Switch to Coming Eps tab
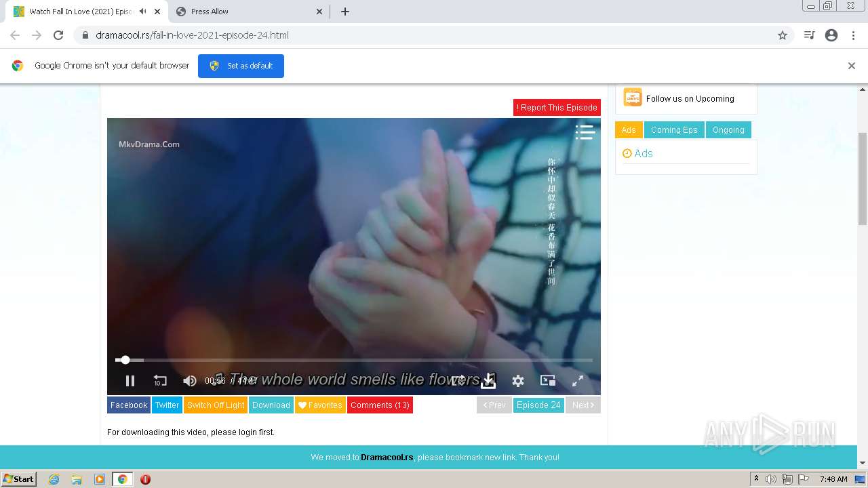Image resolution: width=868 pixels, height=488 pixels. [674, 130]
